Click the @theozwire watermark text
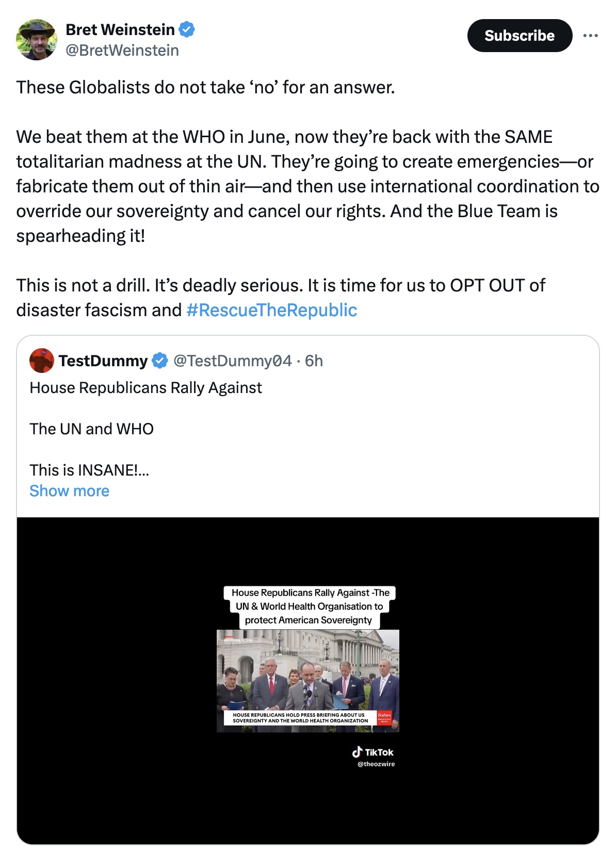Image resolution: width=616 pixels, height=848 pixels. point(376,764)
